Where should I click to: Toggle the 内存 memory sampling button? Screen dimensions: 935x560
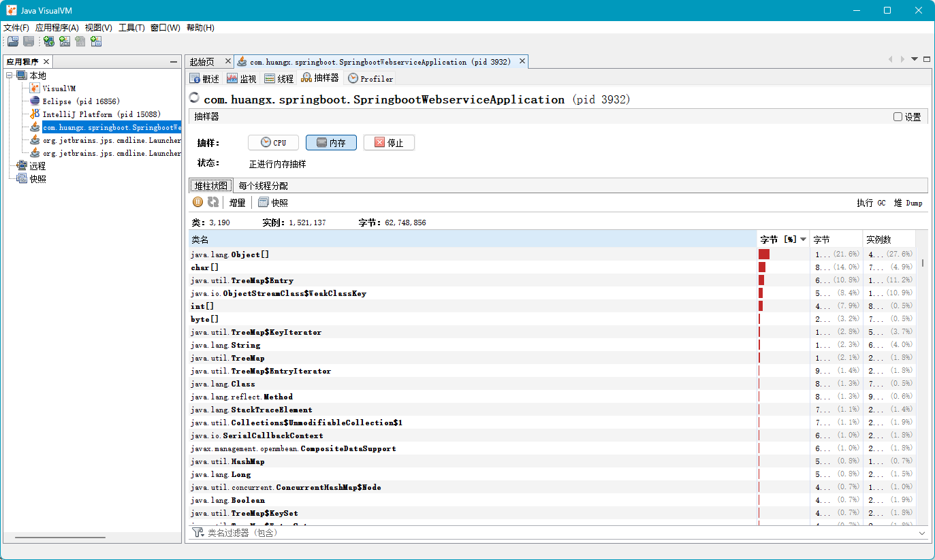click(x=331, y=143)
